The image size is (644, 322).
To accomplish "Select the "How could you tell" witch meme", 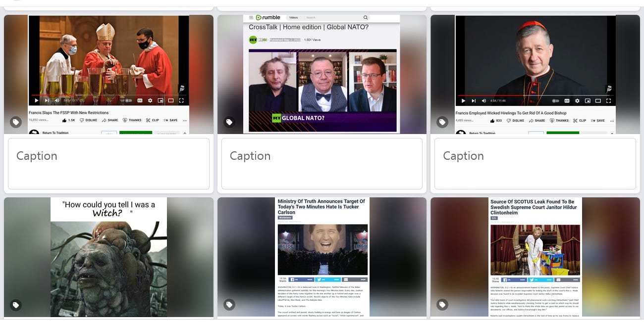I will click(x=108, y=257).
